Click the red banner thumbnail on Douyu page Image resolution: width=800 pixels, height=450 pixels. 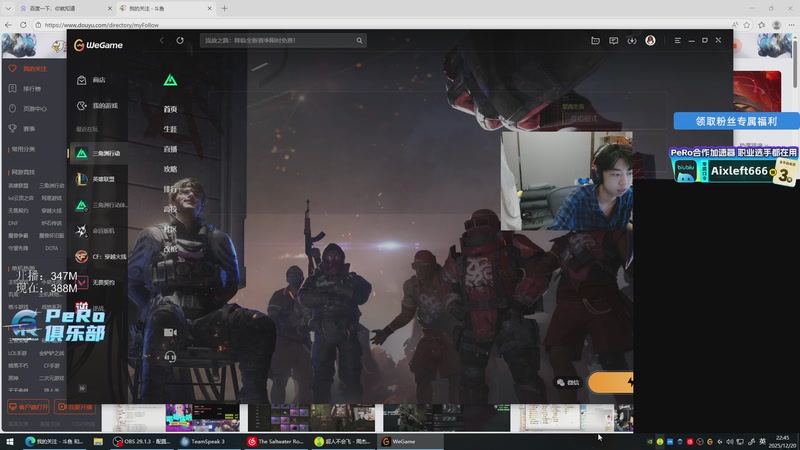click(757, 91)
